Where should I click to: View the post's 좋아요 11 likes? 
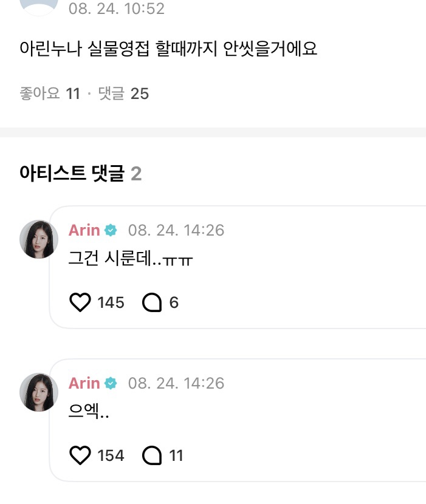pos(50,94)
